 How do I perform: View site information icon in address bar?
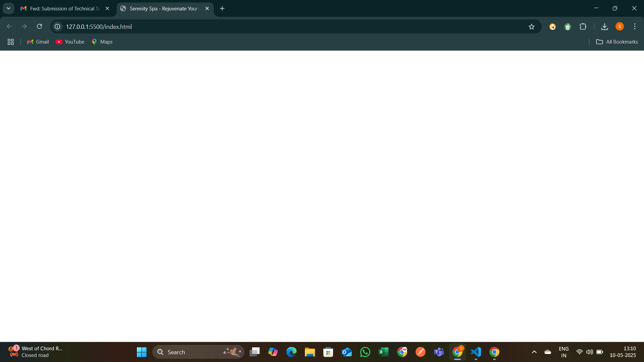58,26
